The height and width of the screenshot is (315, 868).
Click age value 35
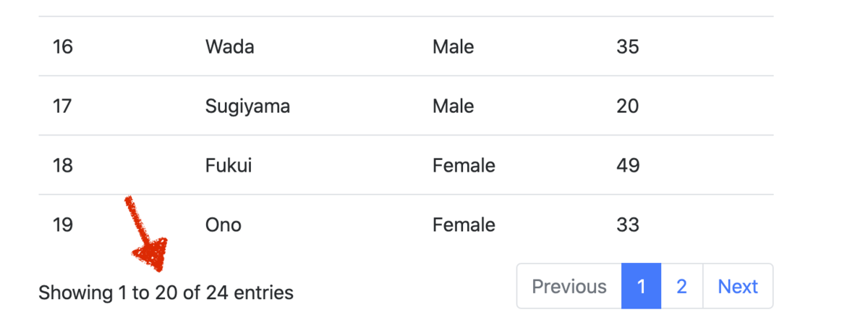point(628,47)
